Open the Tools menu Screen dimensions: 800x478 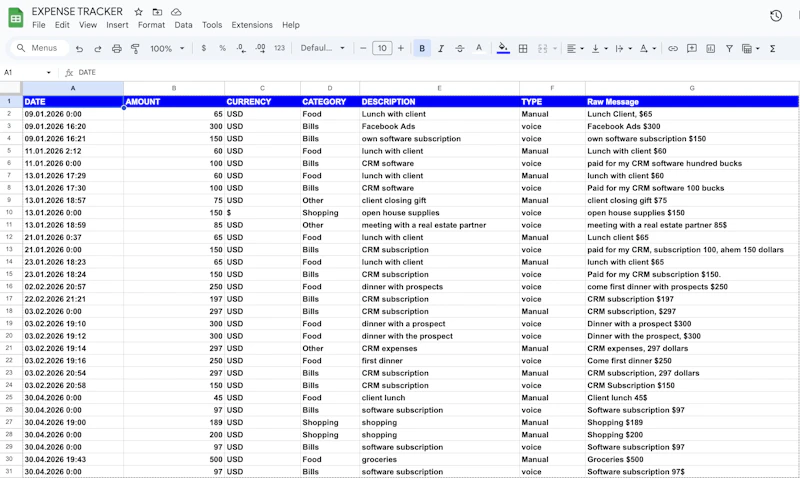[212, 24]
